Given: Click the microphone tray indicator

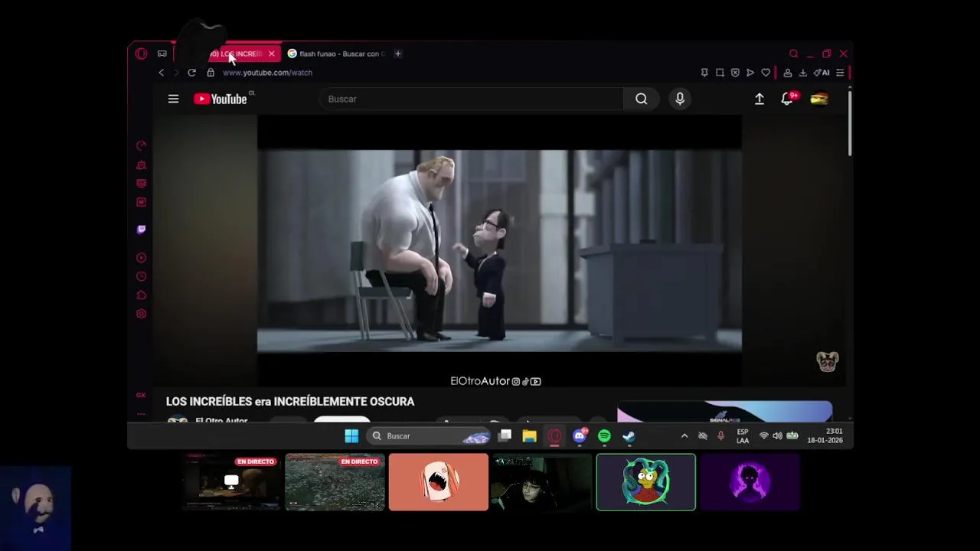Looking at the screenshot, I should [720, 436].
